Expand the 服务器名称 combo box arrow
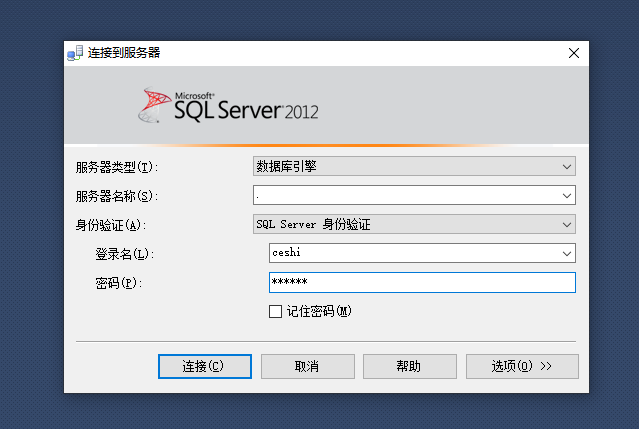This screenshot has width=639, height=429. click(566, 196)
